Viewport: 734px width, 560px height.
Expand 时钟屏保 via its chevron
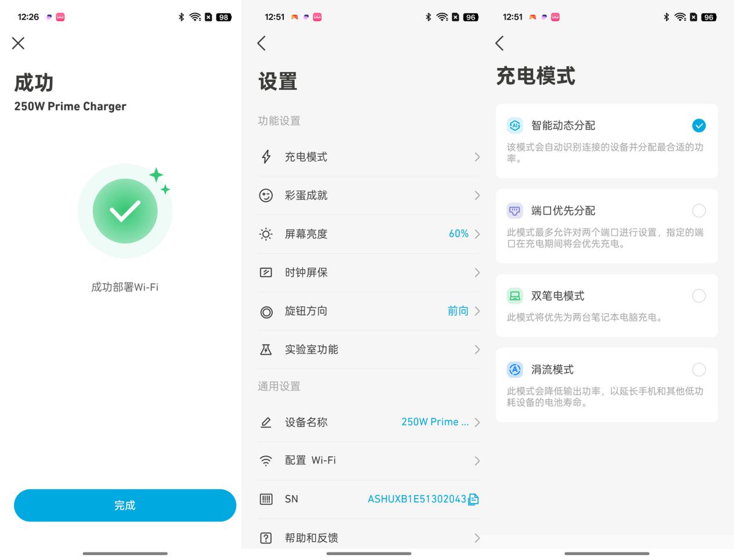[x=477, y=272]
